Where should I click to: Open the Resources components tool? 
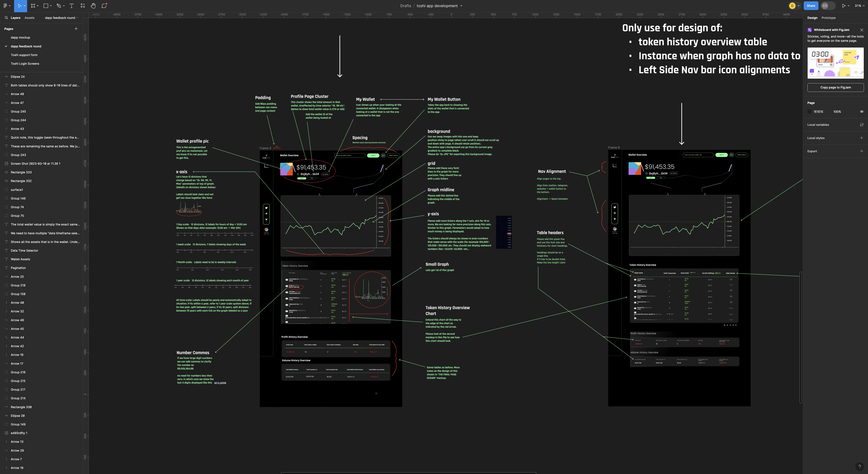83,6
